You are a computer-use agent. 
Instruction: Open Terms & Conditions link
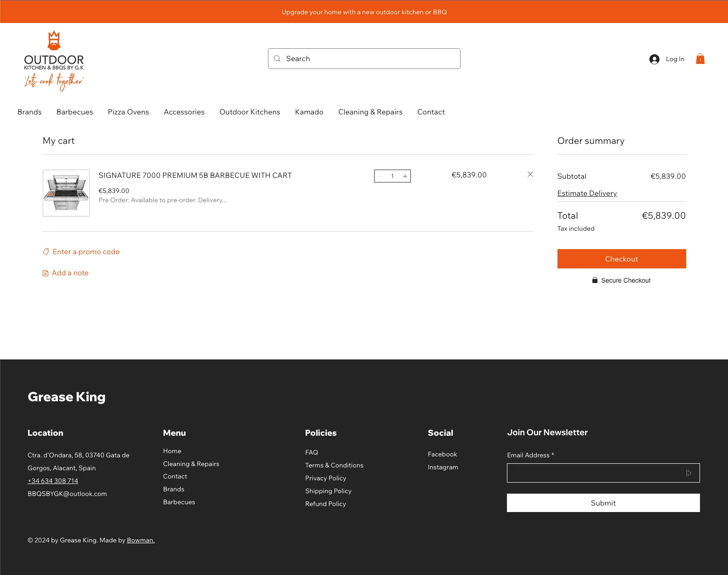point(334,465)
